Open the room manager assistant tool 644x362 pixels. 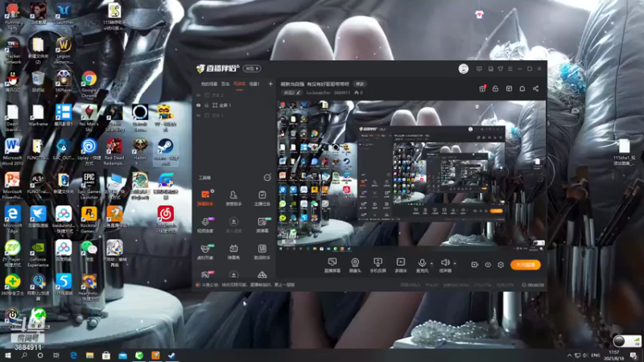(233, 197)
